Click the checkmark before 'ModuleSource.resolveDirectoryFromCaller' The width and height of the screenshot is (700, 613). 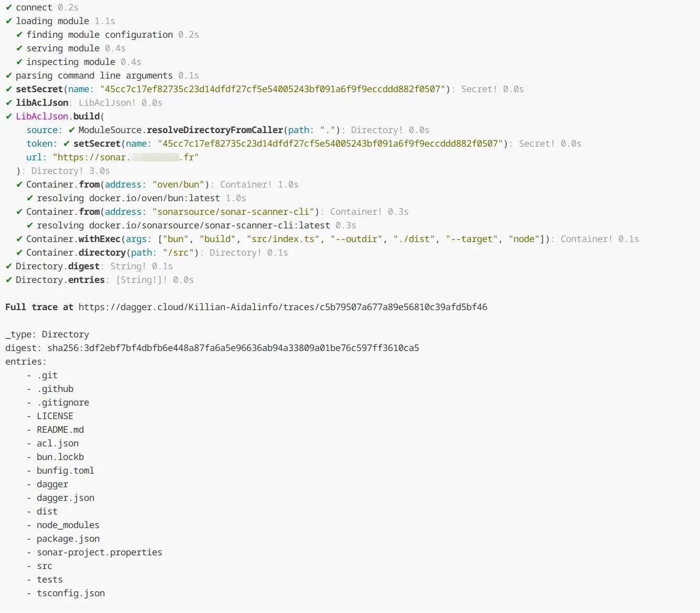tap(72, 130)
